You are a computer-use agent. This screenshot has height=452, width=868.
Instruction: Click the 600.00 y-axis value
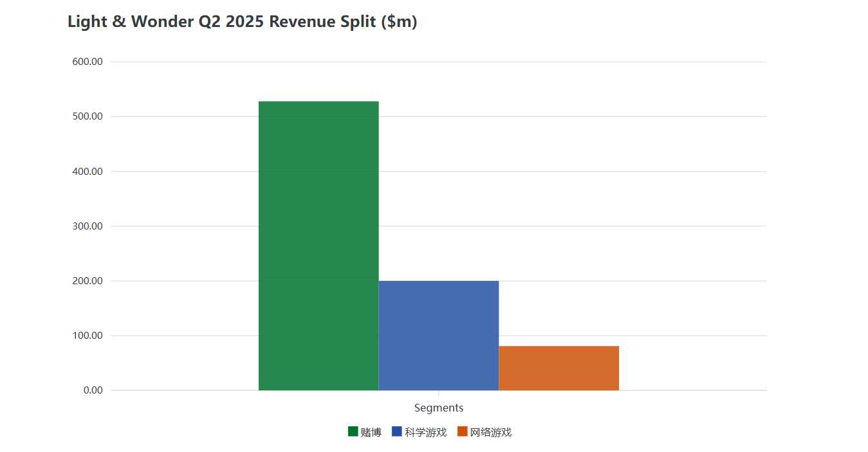pos(88,62)
